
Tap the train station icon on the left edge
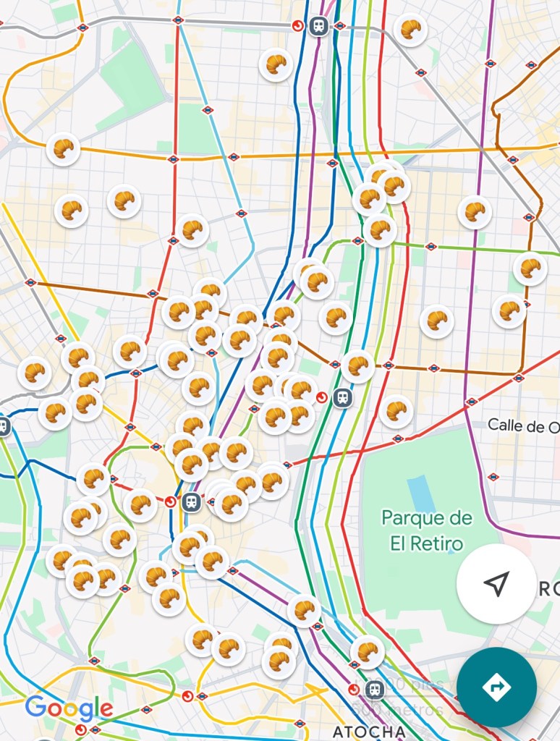[4, 426]
